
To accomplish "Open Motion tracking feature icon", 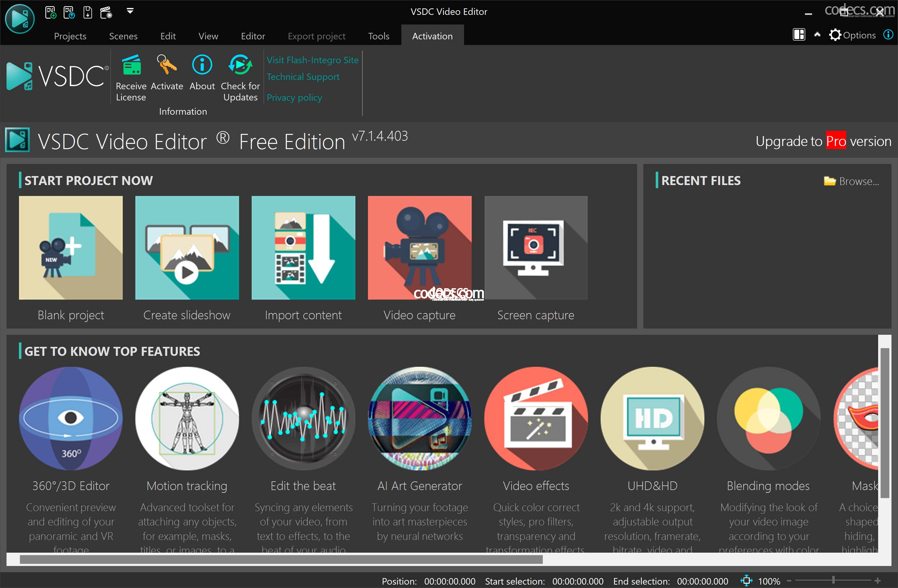I will tap(187, 418).
